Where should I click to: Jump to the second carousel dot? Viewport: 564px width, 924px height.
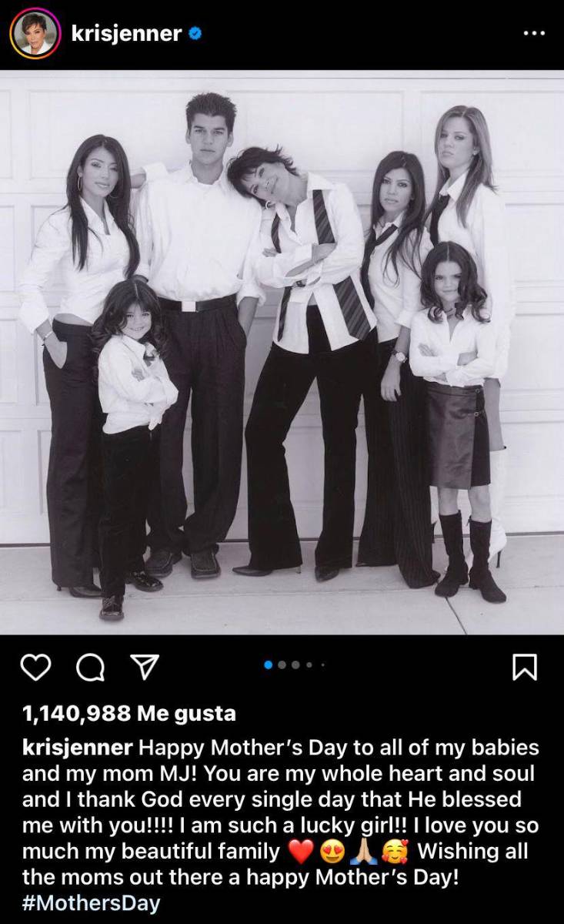click(x=282, y=665)
